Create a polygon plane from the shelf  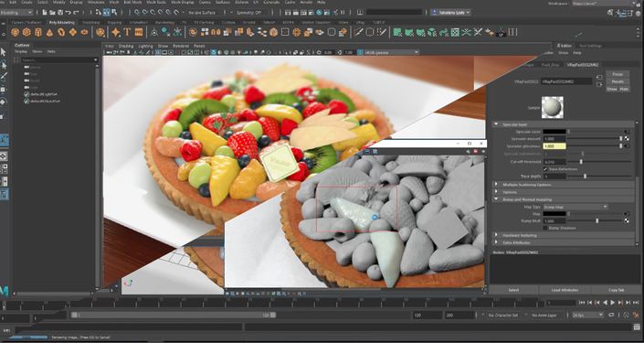point(73,32)
